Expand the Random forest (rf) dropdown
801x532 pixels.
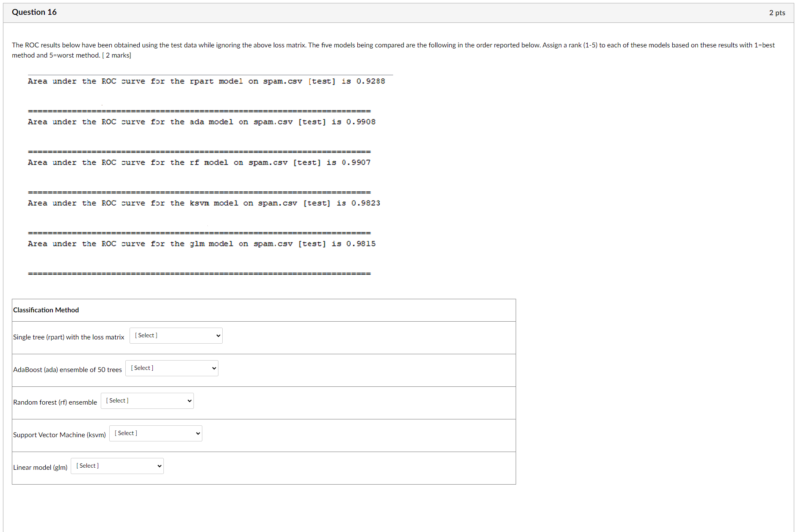pyautogui.click(x=147, y=400)
